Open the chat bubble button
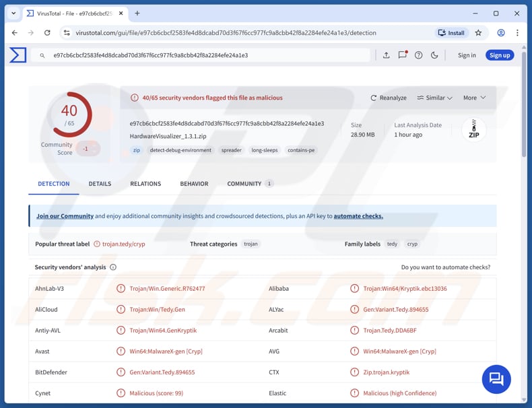532x408 pixels. (496, 379)
